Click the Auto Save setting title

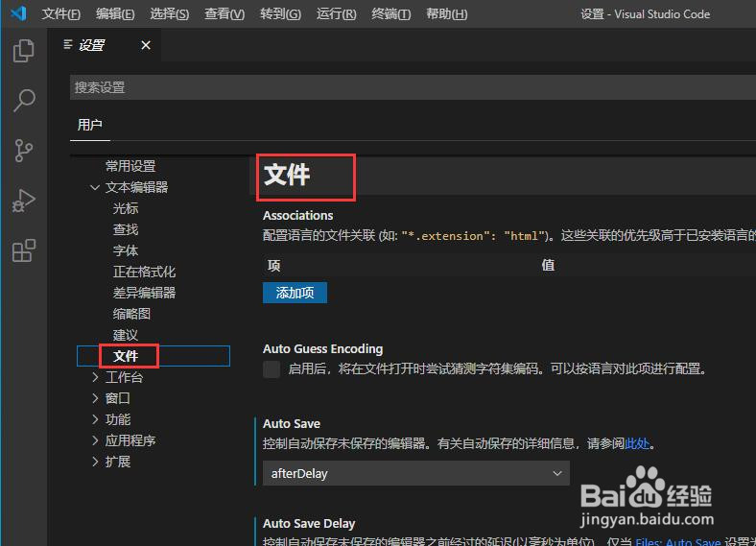292,423
